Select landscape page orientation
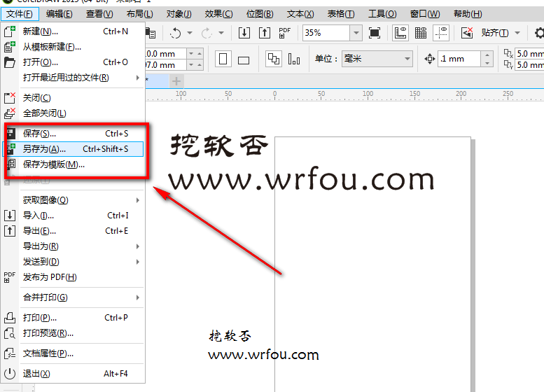544x392 pixels. click(x=244, y=59)
